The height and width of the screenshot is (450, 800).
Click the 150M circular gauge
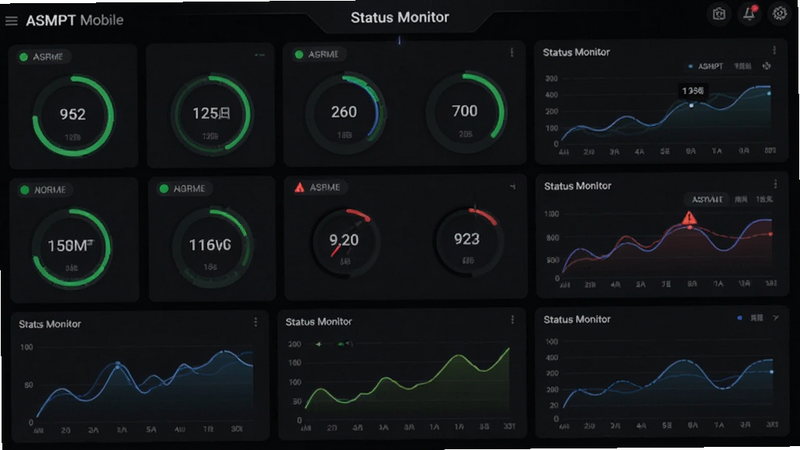pos(71,247)
